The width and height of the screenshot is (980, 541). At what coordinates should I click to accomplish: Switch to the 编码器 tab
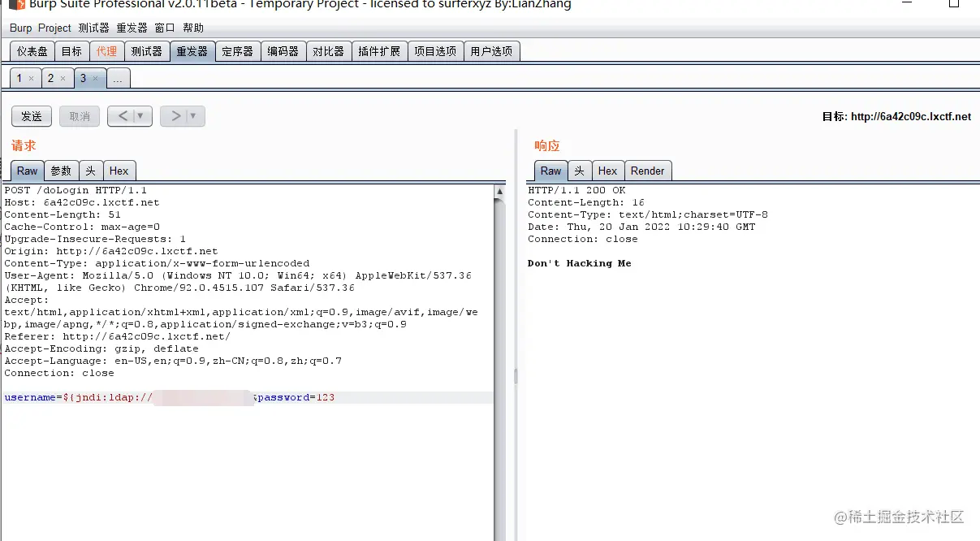tap(283, 51)
